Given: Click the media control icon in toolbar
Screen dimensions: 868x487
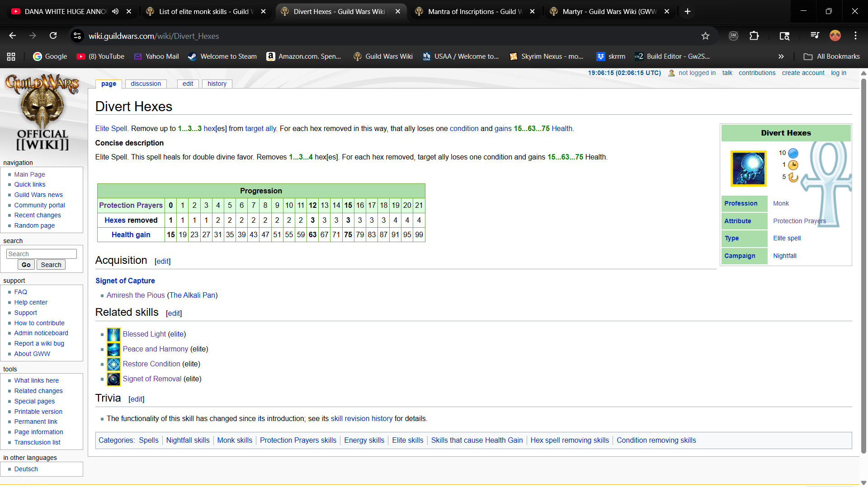Looking at the screenshot, I should (x=815, y=36).
